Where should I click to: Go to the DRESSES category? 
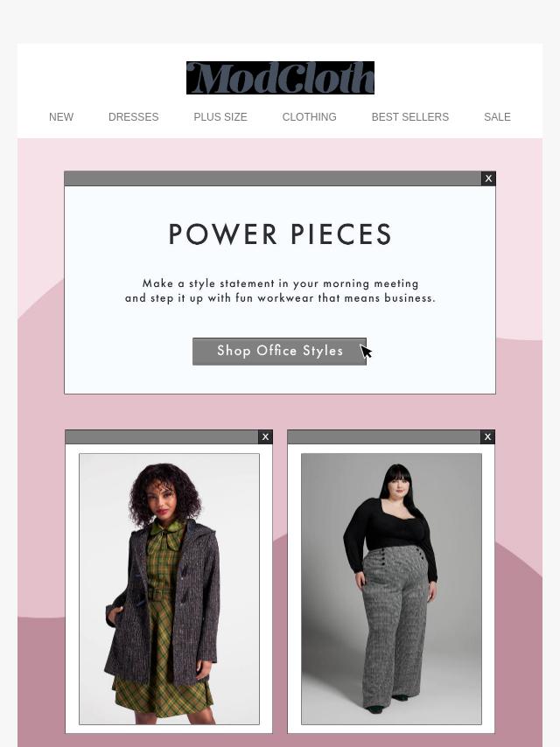[134, 117]
